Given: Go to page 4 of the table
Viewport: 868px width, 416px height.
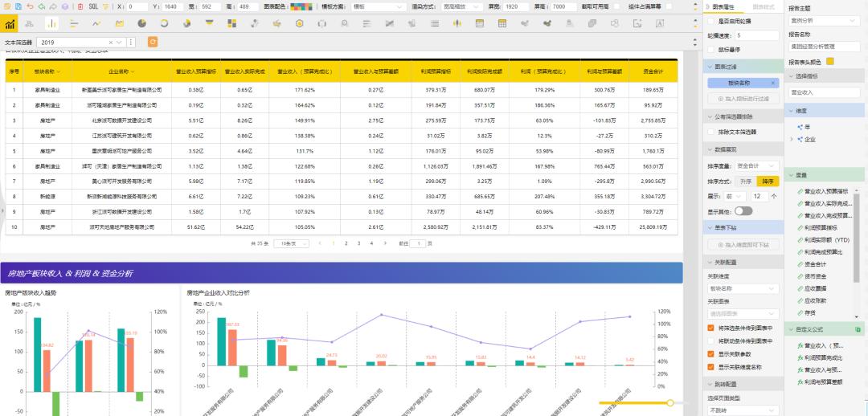Looking at the screenshot, I should tap(371, 243).
